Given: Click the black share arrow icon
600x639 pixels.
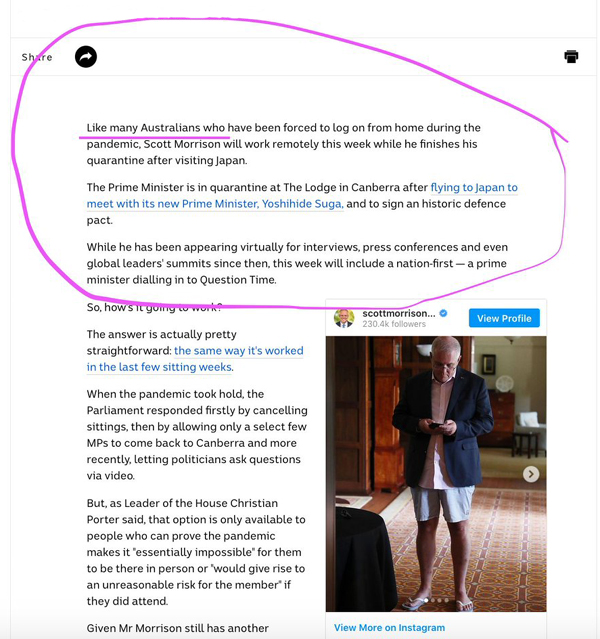Looking at the screenshot, I should click(86, 57).
